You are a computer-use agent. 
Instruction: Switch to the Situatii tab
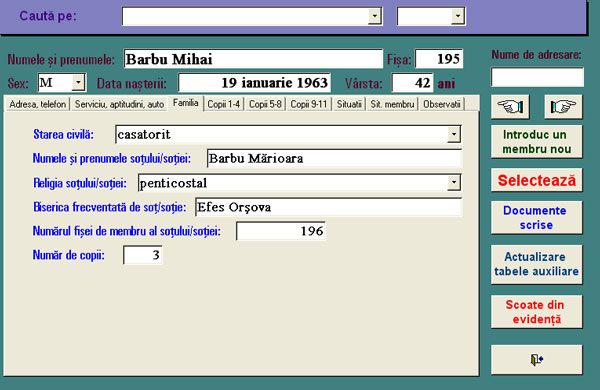click(349, 104)
